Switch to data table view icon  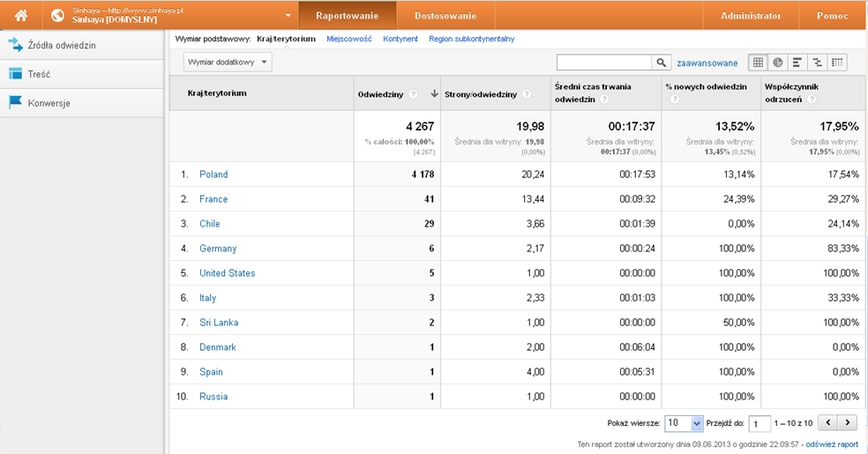[758, 63]
